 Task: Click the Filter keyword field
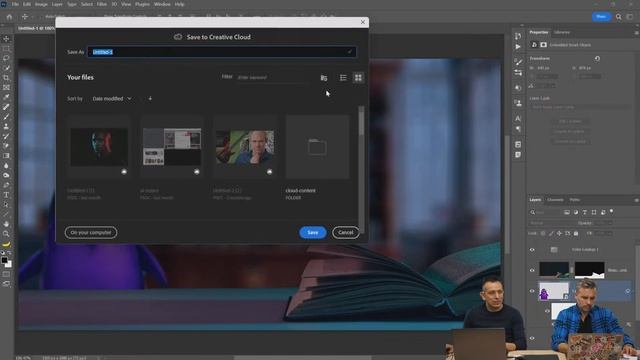(x=271, y=77)
